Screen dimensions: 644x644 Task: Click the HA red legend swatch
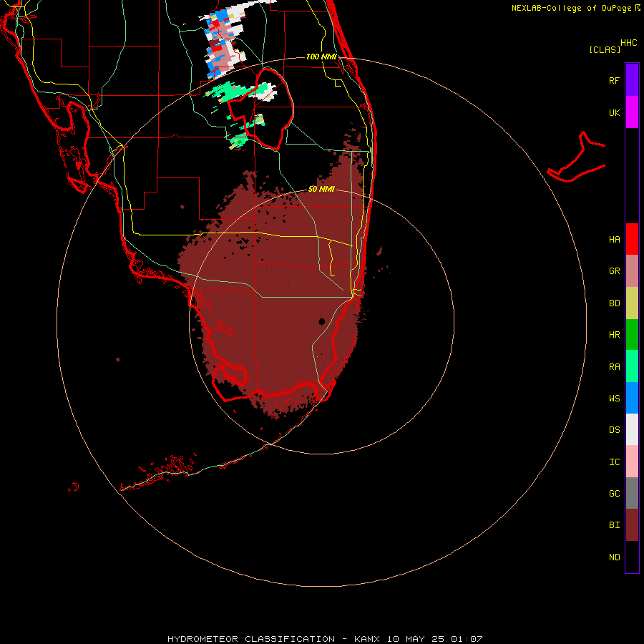(632, 239)
